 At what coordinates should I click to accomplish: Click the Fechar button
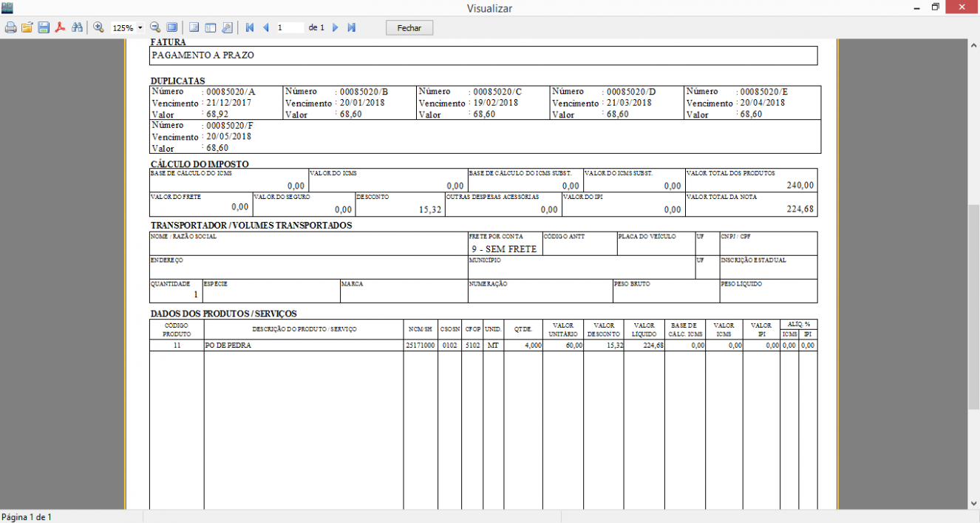(409, 27)
